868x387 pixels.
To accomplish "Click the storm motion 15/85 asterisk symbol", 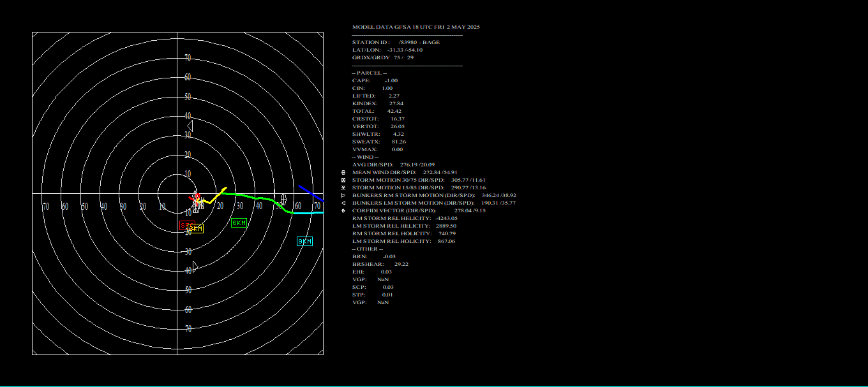I will point(343,187).
